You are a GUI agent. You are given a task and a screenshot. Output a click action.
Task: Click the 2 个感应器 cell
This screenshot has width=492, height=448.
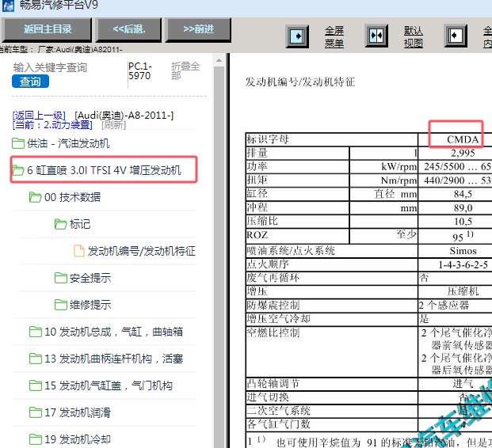tap(445, 305)
